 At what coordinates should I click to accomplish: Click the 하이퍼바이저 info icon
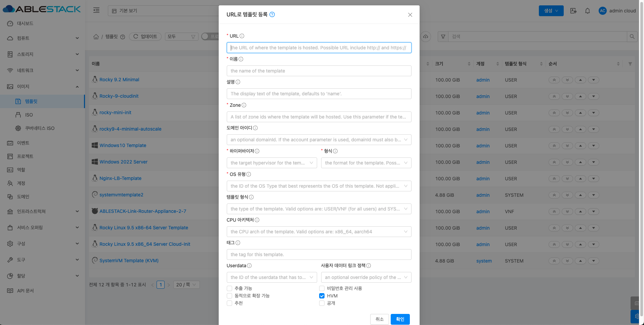(257, 151)
